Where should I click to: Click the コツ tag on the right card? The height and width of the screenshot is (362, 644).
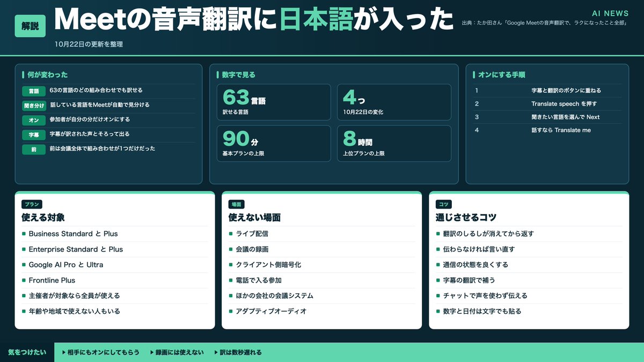click(x=444, y=204)
